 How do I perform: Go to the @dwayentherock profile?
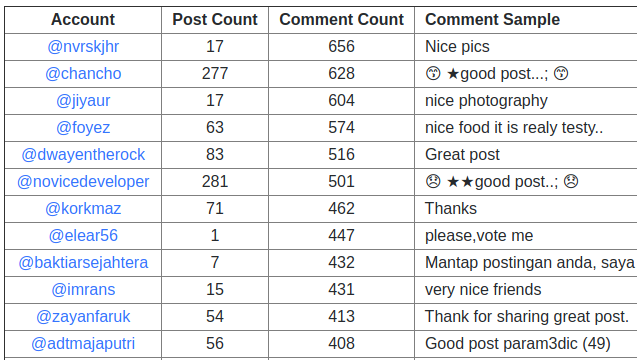click(x=83, y=154)
